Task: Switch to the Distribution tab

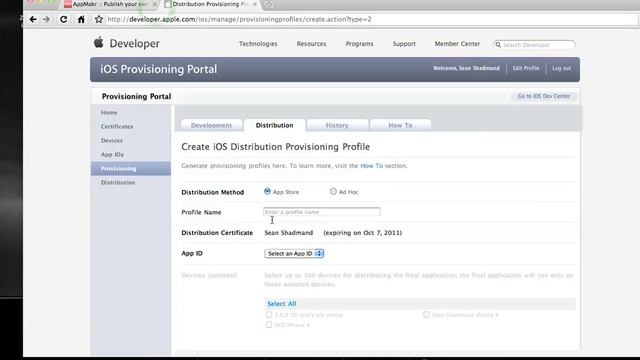Action: [x=274, y=125]
